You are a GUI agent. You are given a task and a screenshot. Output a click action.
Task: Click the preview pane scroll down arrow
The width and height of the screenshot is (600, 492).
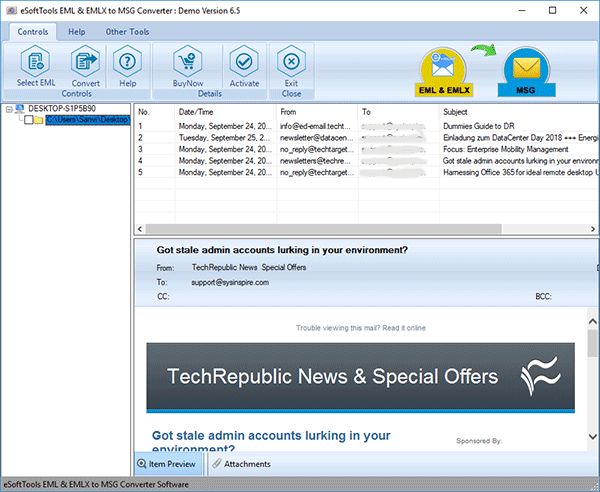pos(593,437)
